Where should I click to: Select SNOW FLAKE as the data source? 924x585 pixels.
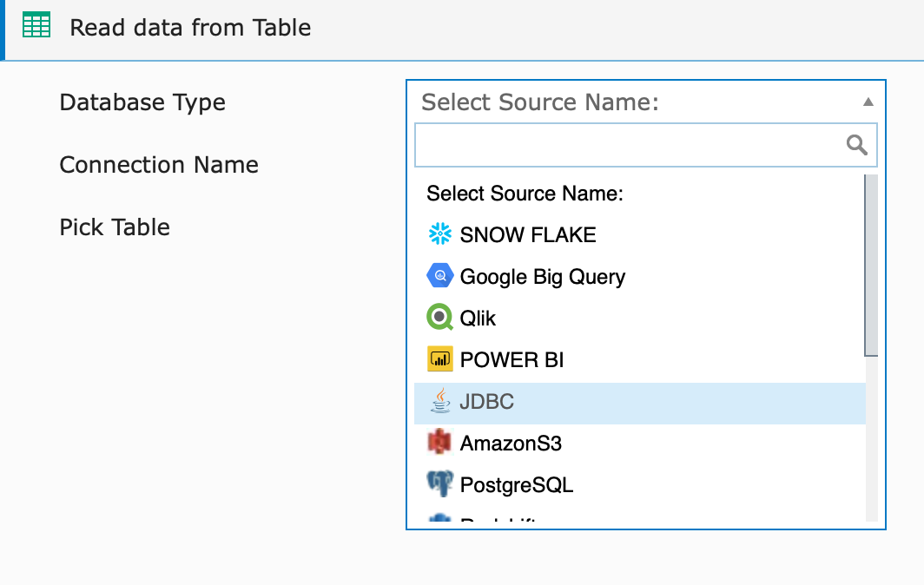pos(527,233)
